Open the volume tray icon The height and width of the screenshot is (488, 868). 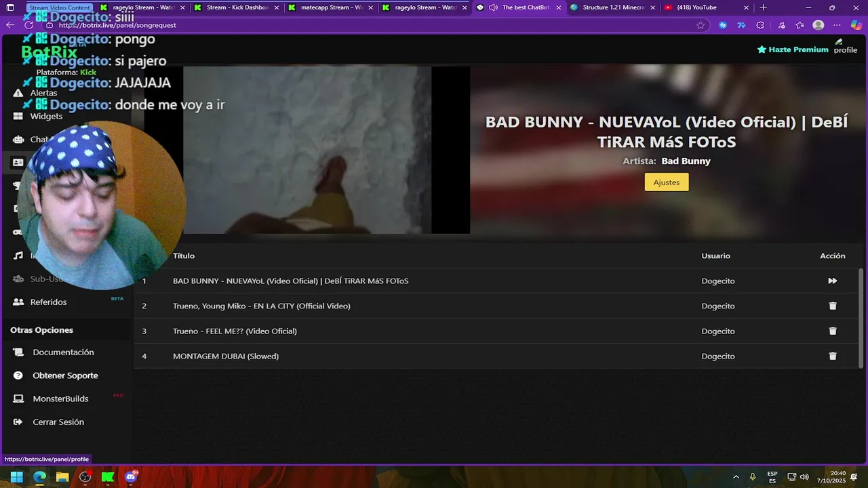pos(805,477)
